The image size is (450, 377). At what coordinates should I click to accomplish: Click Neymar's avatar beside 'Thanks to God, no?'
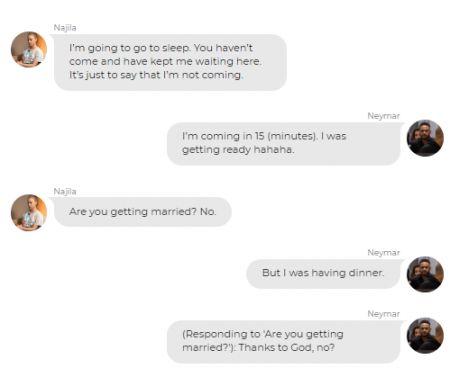tap(425, 335)
